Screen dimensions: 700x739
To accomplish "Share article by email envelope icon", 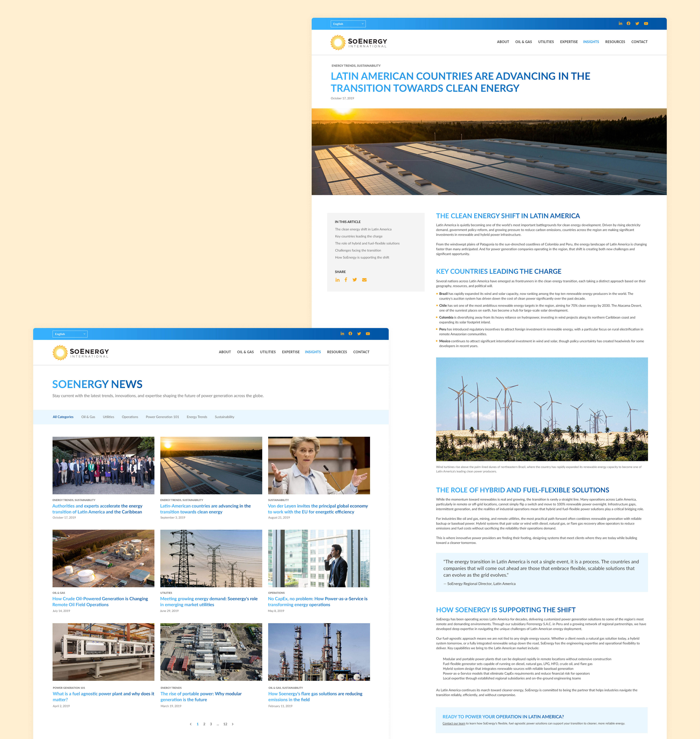I will [364, 280].
